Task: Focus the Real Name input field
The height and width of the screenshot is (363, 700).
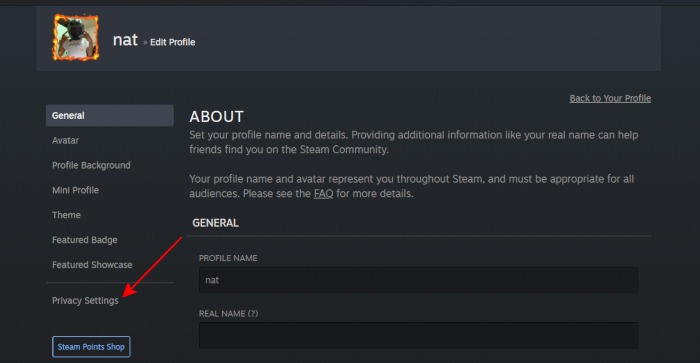Action: coord(418,335)
